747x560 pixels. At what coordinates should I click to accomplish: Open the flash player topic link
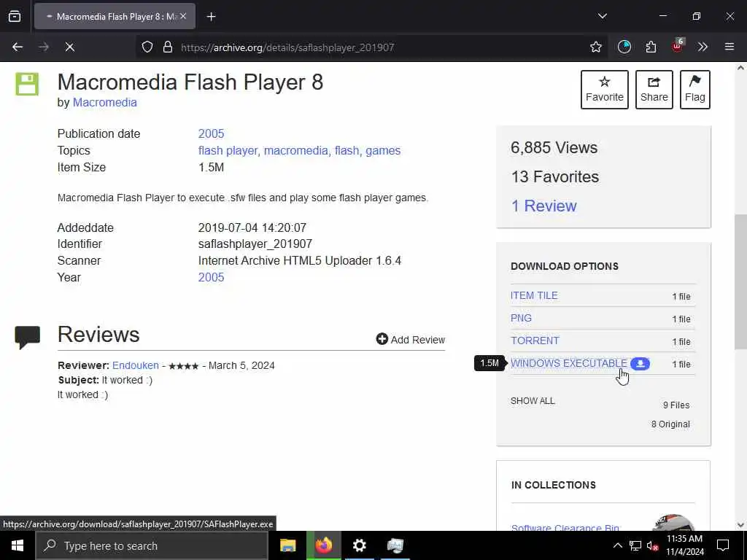[228, 150]
